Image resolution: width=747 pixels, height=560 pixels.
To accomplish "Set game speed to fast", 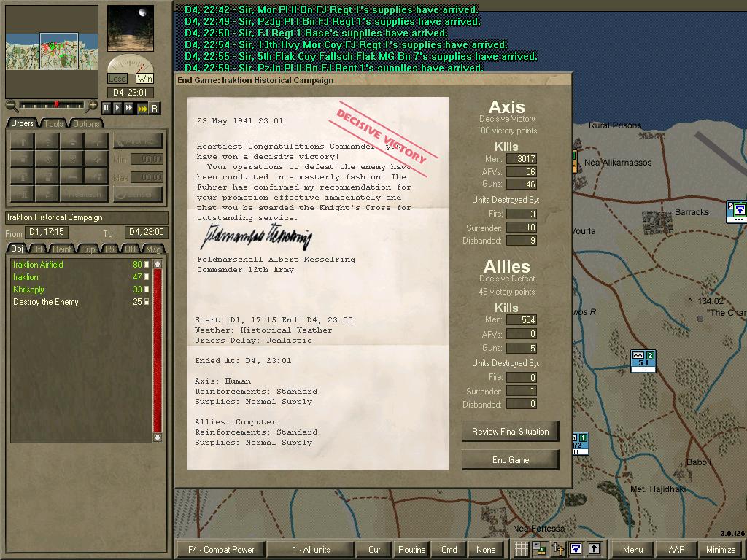I will click(129, 108).
